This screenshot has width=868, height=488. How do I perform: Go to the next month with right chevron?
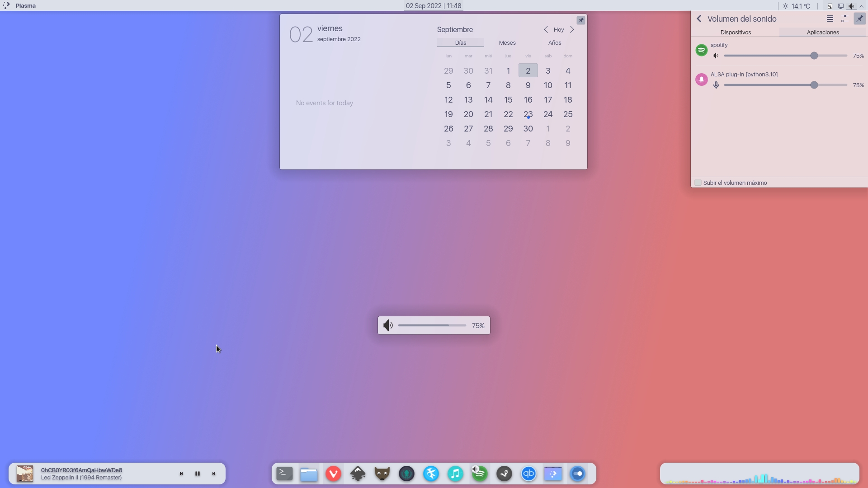click(572, 29)
